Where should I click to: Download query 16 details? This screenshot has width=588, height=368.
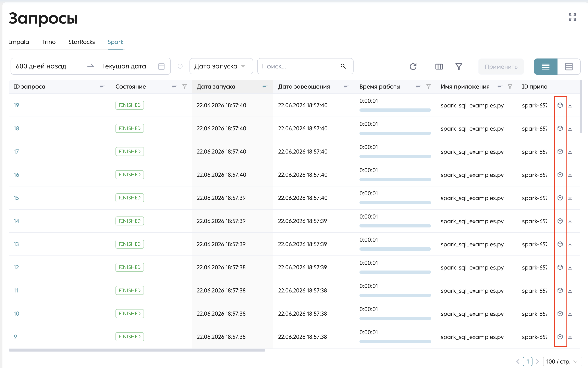coord(570,174)
